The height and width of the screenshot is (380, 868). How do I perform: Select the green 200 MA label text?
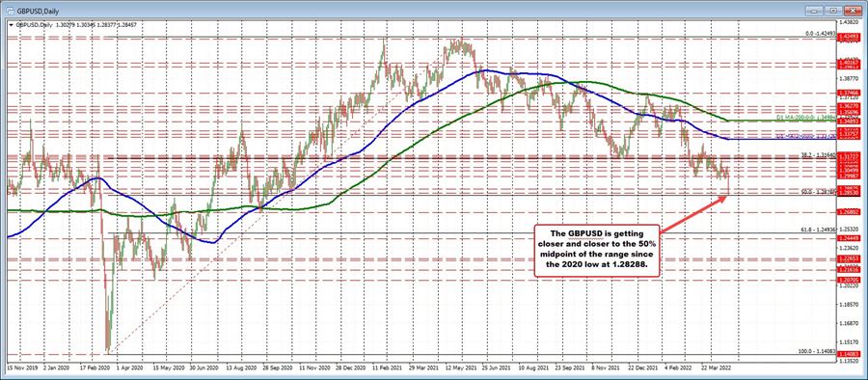805,118
